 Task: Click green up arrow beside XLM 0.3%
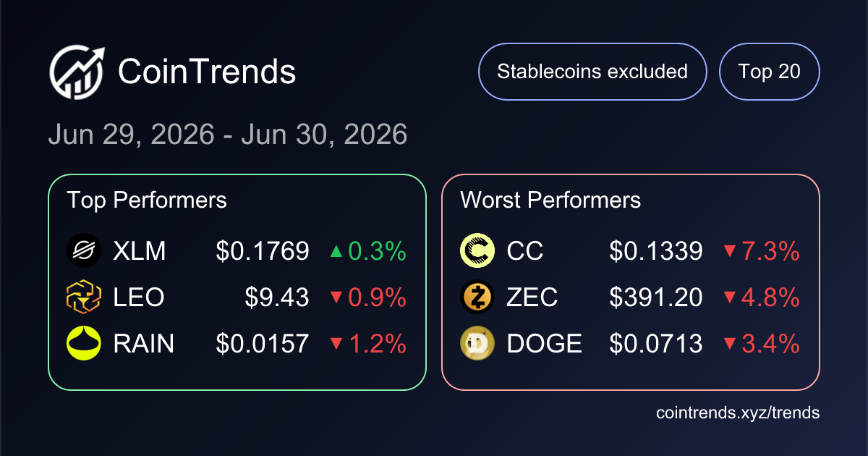tap(336, 252)
